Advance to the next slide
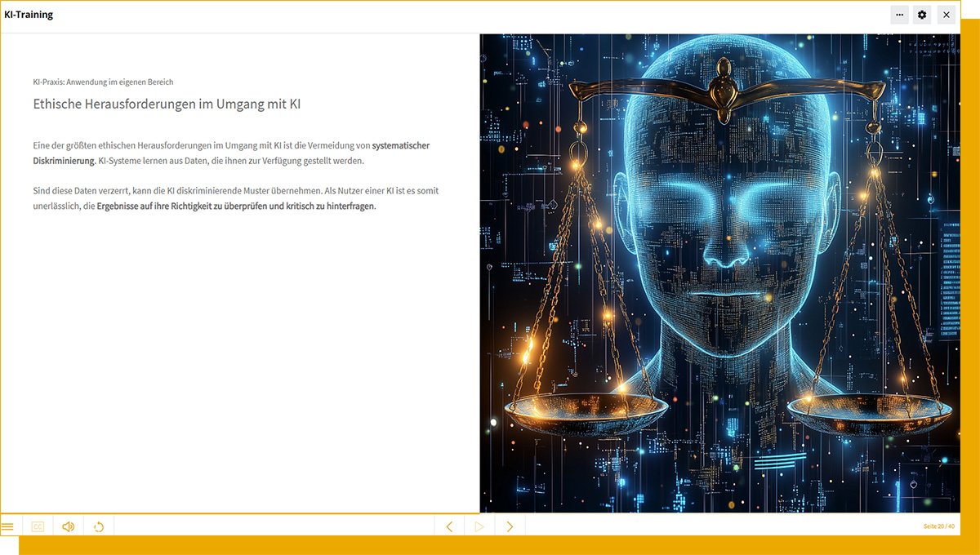This screenshot has height=555, width=980. click(x=510, y=526)
